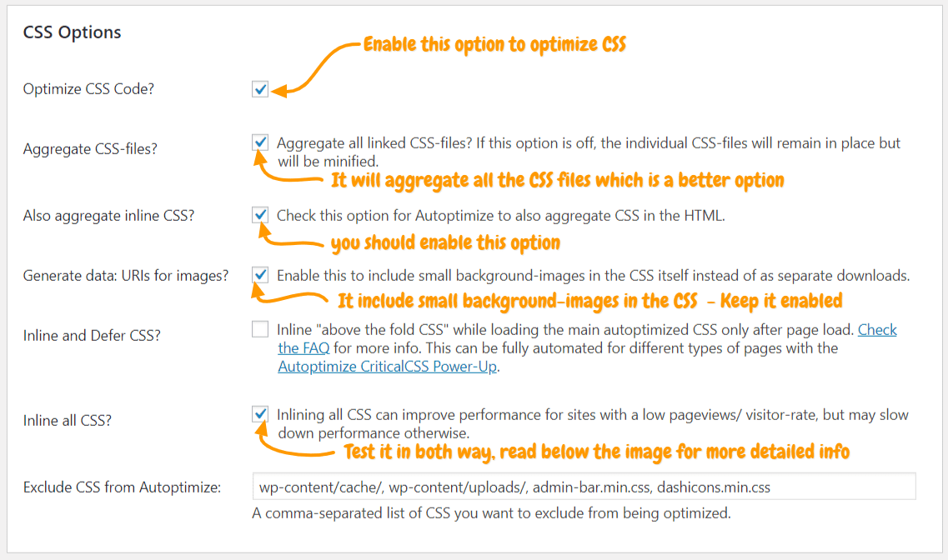Uncheck the Optimize CSS Code checkbox
Viewport: 948px width, 560px height.
(x=259, y=89)
